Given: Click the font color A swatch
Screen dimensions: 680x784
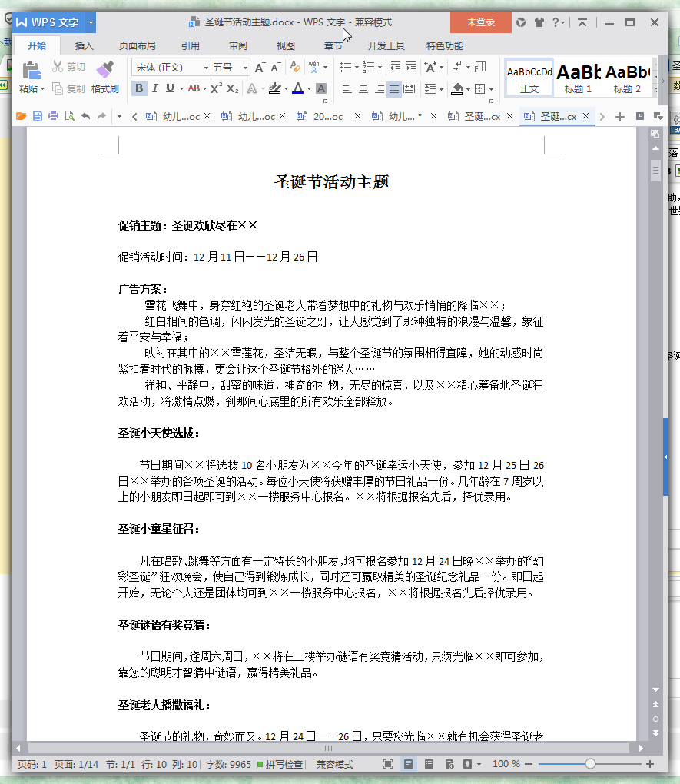Looking at the screenshot, I should pyautogui.click(x=298, y=88).
